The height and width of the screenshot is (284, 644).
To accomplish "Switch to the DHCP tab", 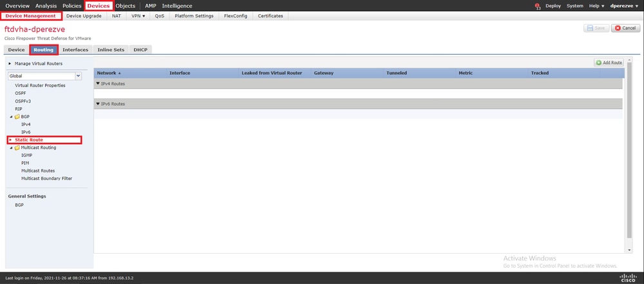I will pyautogui.click(x=141, y=50).
